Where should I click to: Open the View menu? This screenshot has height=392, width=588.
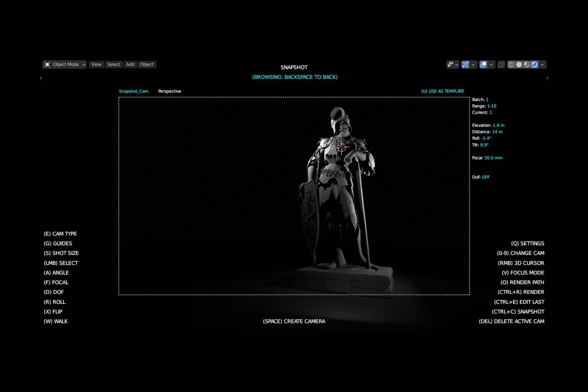(96, 64)
